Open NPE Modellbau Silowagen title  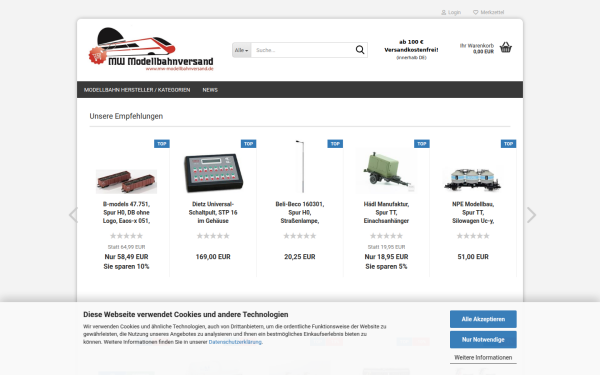pos(473,213)
